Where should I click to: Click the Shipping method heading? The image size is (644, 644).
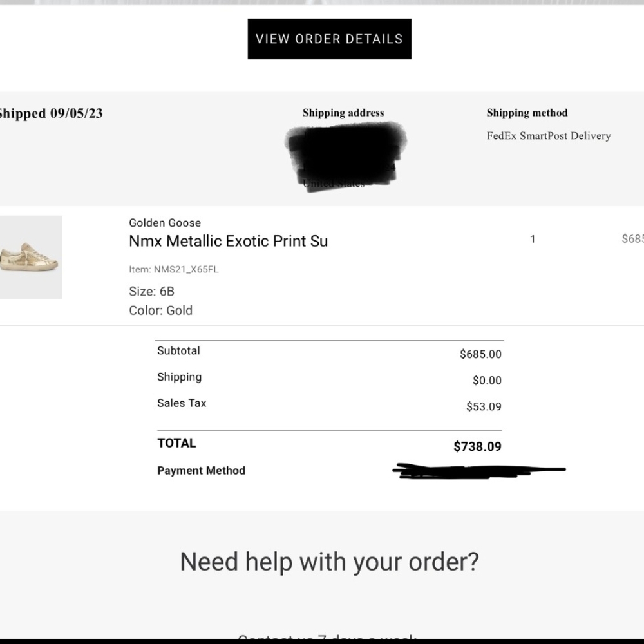tap(527, 113)
